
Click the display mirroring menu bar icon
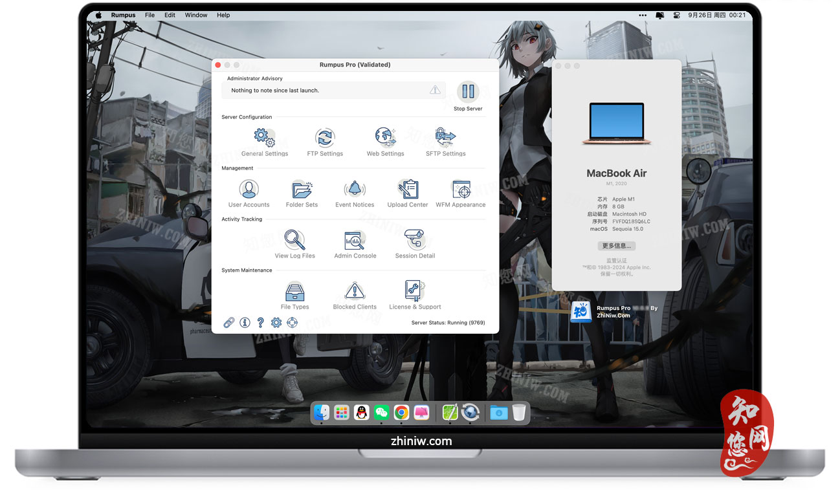[x=660, y=15]
